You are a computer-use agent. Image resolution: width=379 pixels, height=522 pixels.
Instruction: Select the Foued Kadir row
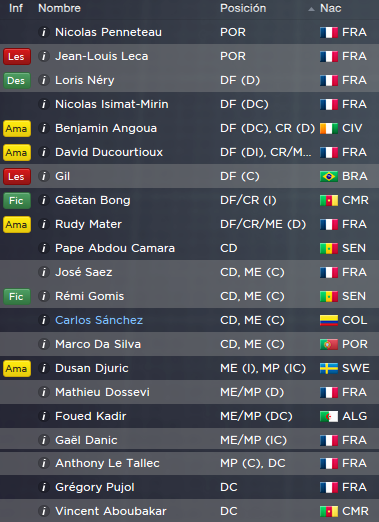pyautogui.click(x=189, y=416)
